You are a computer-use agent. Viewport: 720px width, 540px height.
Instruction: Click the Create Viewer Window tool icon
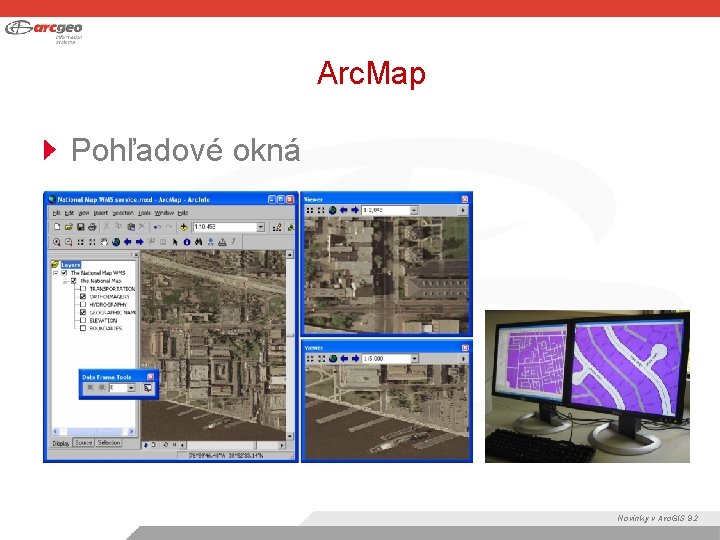tap(148, 388)
